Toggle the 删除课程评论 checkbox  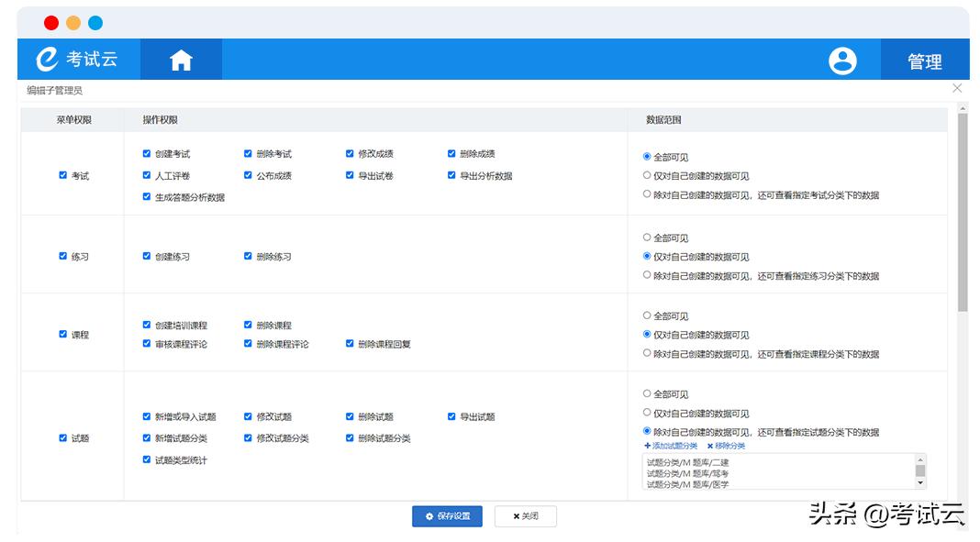pos(249,344)
